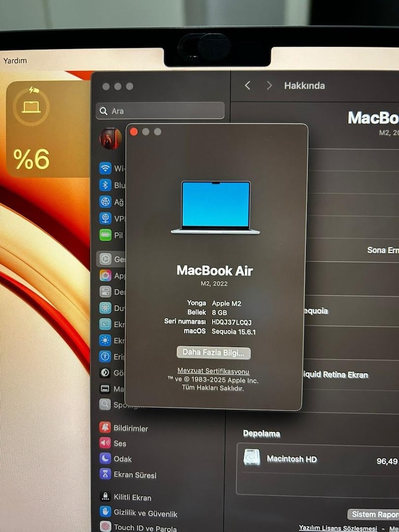Open the Ekran brightness sun icon
The width and height of the screenshot is (399, 532).
(105, 340)
